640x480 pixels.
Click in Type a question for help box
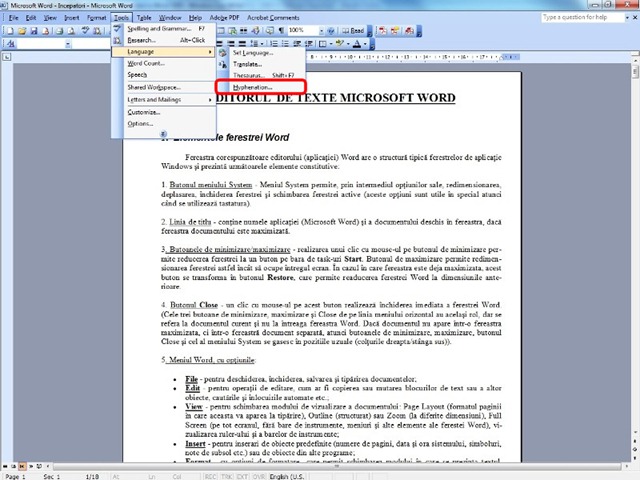pyautogui.click(x=583, y=18)
